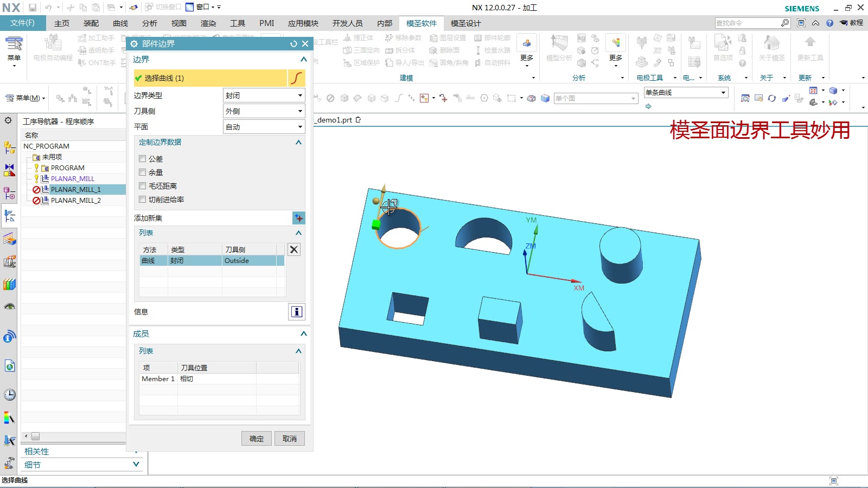Select the PROGRAM node in the tree

[67, 168]
